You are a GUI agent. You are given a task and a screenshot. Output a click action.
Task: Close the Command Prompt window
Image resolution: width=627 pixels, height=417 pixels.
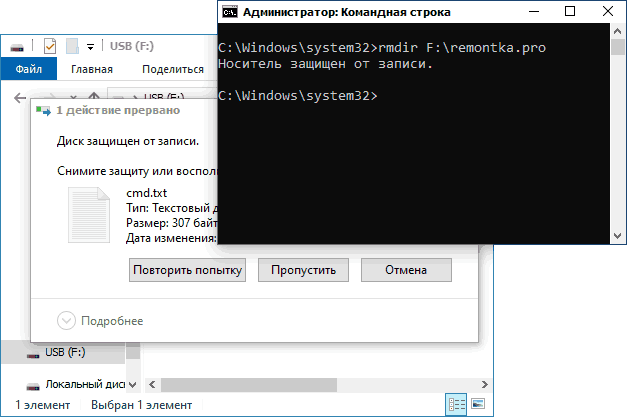pos(608,12)
